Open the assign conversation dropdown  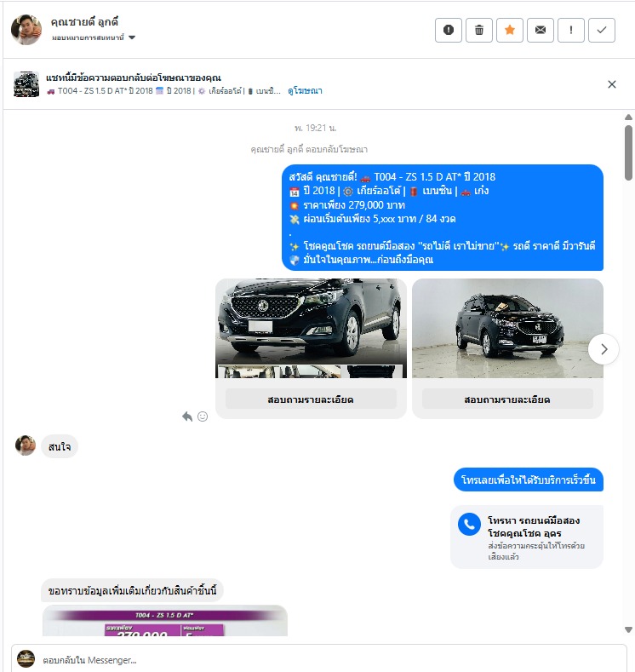pyautogui.click(x=94, y=37)
